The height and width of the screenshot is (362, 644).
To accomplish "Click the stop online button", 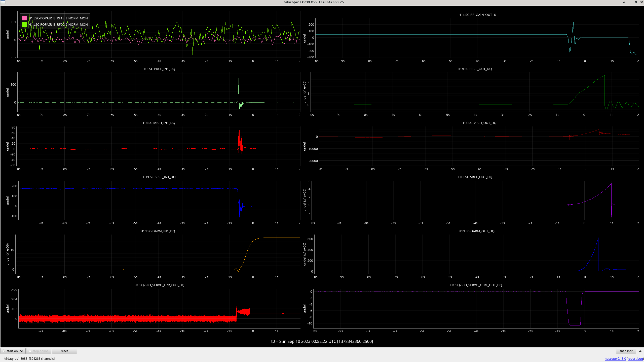I will pos(39,351).
